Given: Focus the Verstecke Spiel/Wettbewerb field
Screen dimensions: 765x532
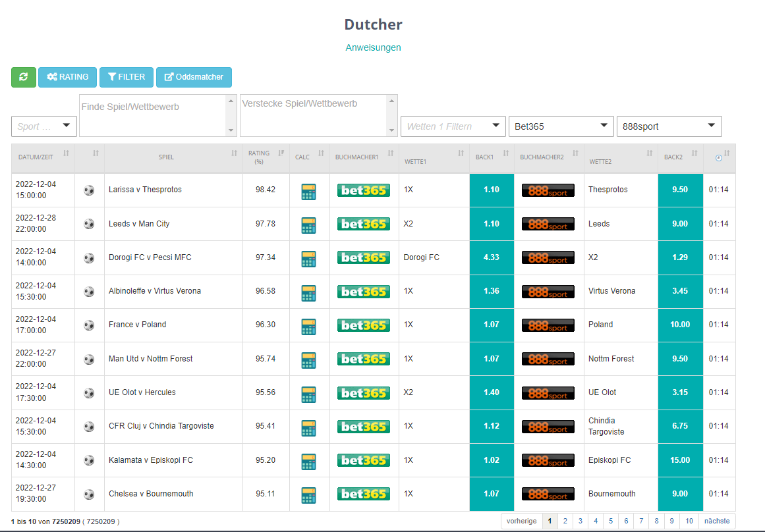Looking at the screenshot, I should coord(319,116).
